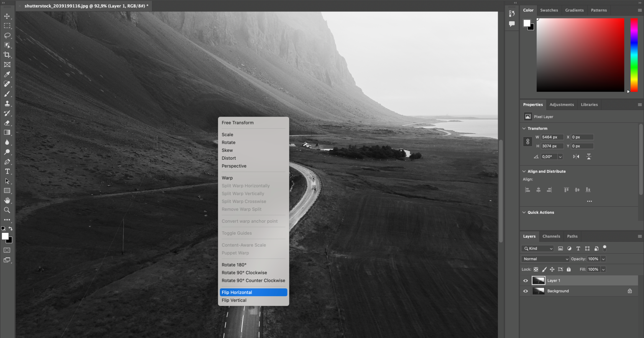Open the History panel icon
Screen dimensions: 644x338
coord(512,13)
